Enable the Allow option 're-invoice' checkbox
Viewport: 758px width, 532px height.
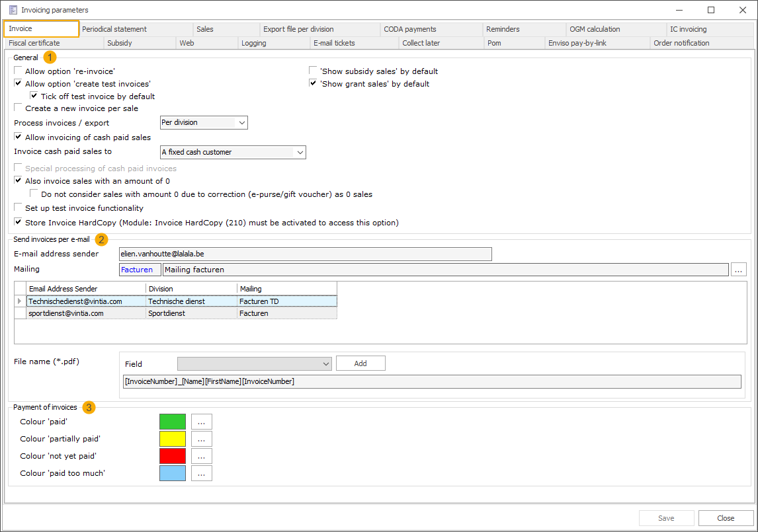18,71
